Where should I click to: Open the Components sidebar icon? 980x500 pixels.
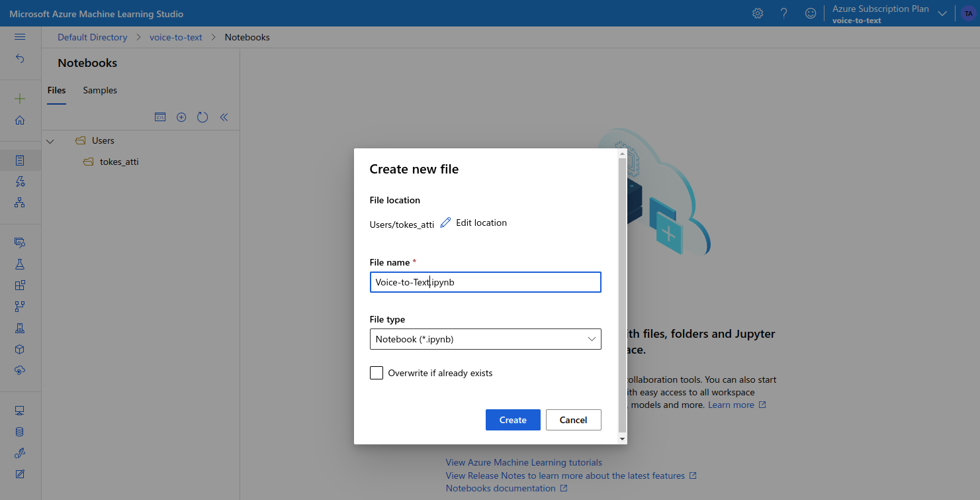click(20, 285)
